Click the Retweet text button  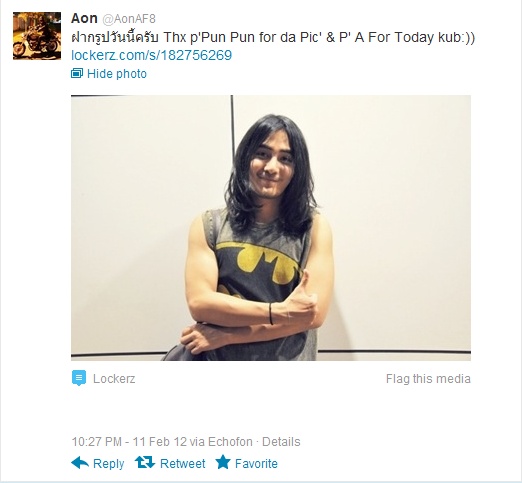pos(183,464)
